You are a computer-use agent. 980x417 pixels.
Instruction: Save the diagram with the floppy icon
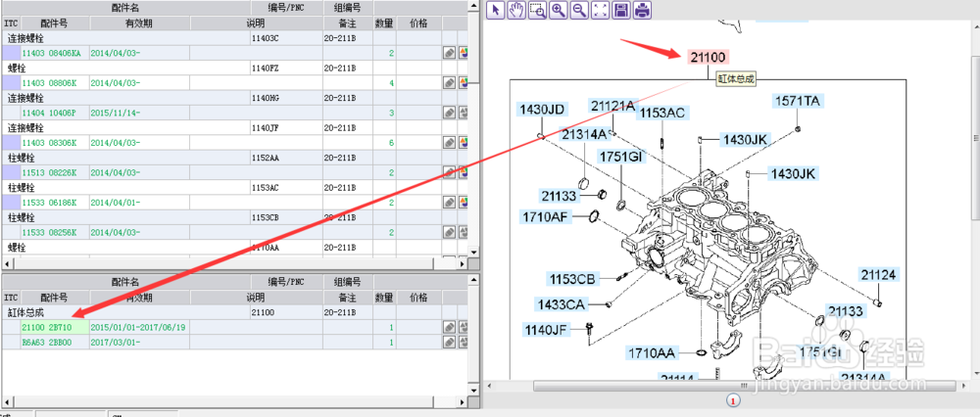(x=621, y=10)
